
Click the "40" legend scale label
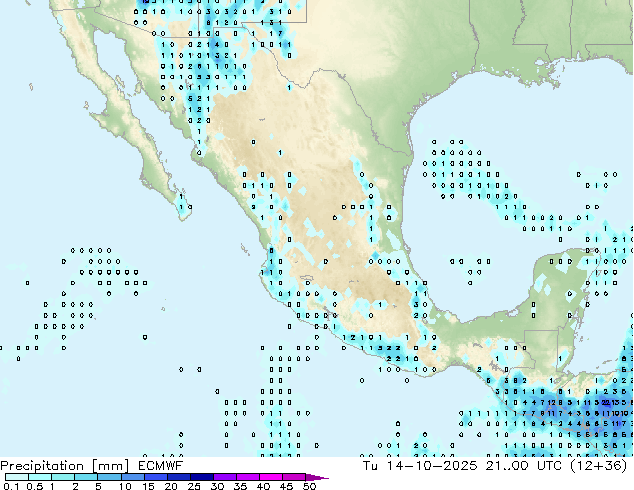tap(263, 486)
